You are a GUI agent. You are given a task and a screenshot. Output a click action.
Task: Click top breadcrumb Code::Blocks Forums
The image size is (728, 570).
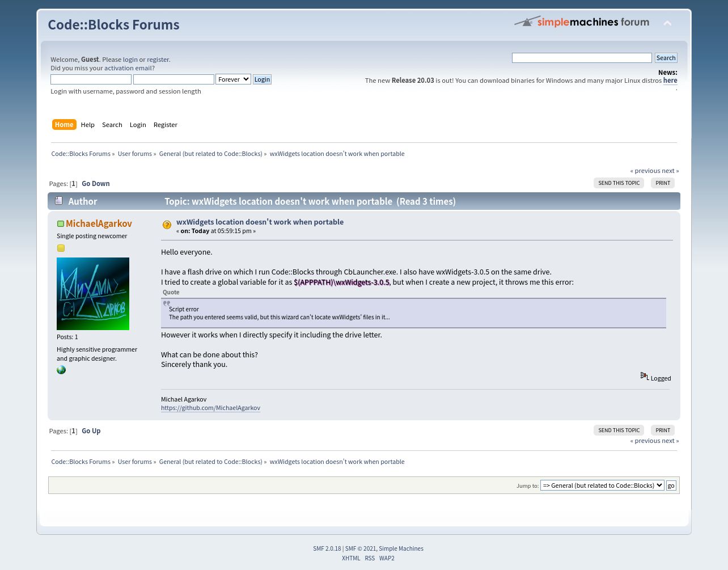tap(81, 154)
